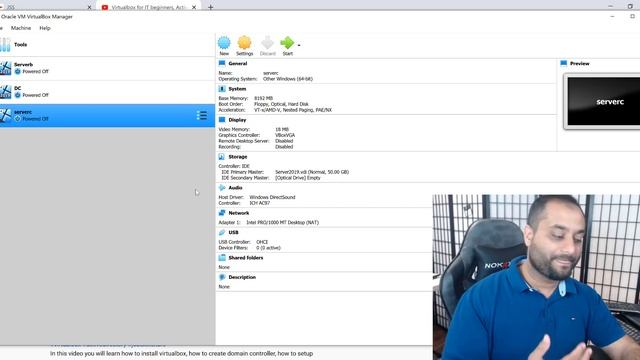
Task: Select the Serverb virtual machine
Action: point(107,68)
